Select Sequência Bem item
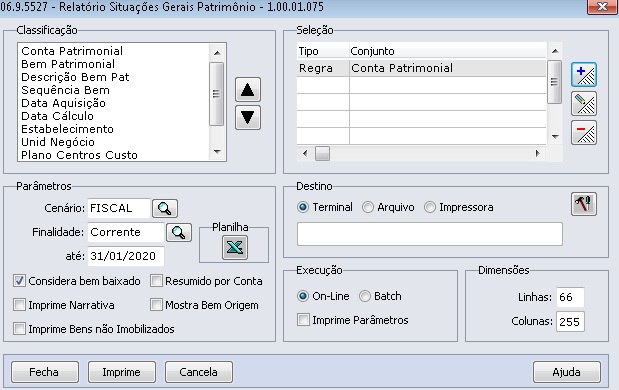Screen dimensions: 619x390 click(x=66, y=90)
